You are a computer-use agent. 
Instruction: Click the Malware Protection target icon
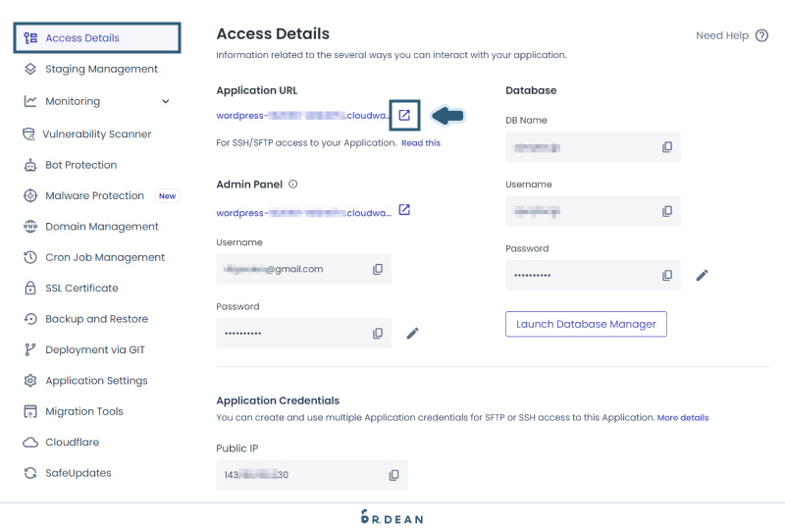click(x=30, y=196)
